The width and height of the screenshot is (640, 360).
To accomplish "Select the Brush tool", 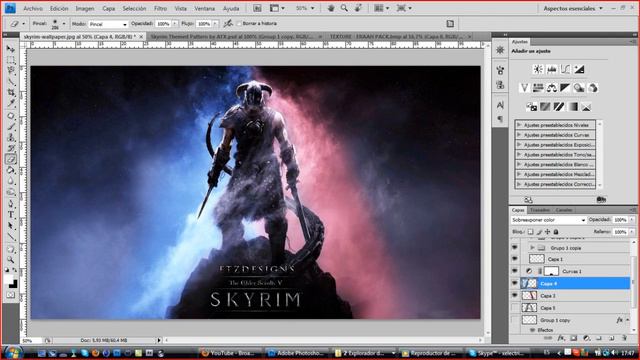I will [11, 127].
